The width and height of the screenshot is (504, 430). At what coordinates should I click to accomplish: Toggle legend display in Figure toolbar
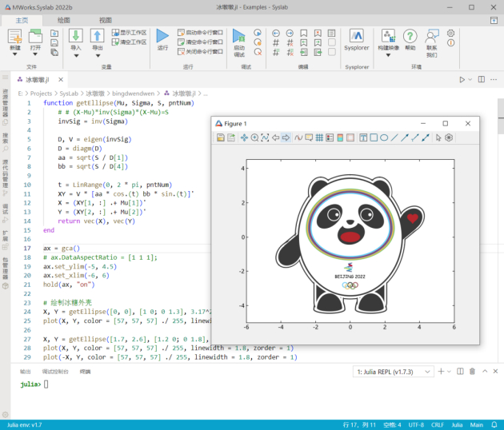pos(330,137)
